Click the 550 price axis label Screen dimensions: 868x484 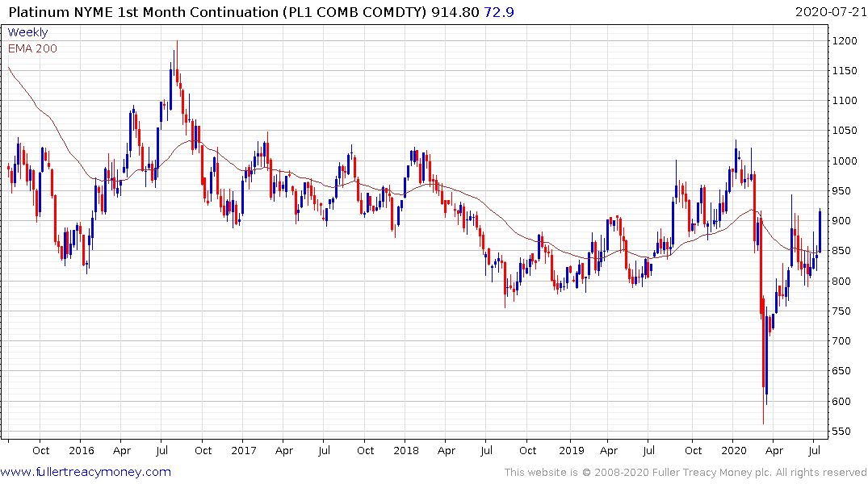point(841,432)
